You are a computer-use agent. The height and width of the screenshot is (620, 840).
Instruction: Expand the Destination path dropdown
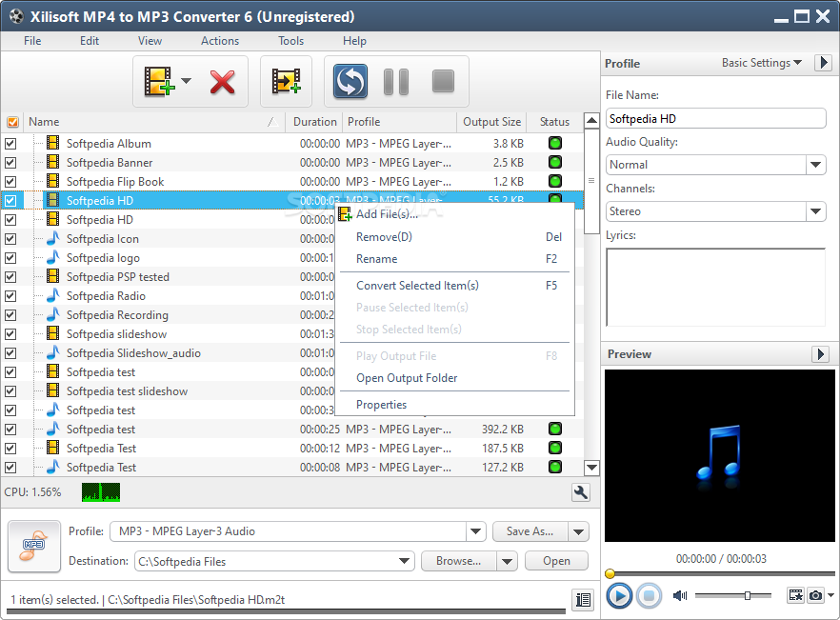405,561
